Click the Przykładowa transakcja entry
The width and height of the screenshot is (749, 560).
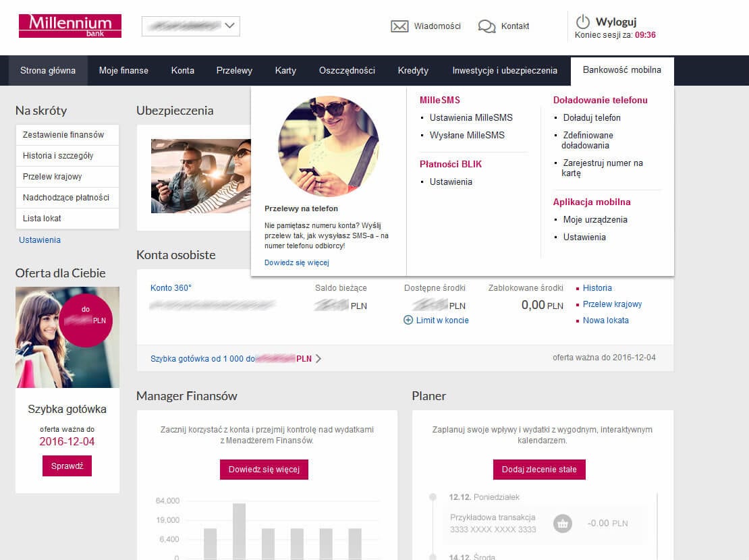(x=545, y=523)
